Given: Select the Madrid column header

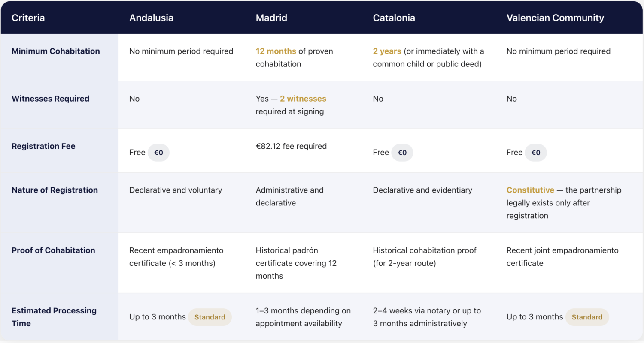Looking at the screenshot, I should click(271, 18).
